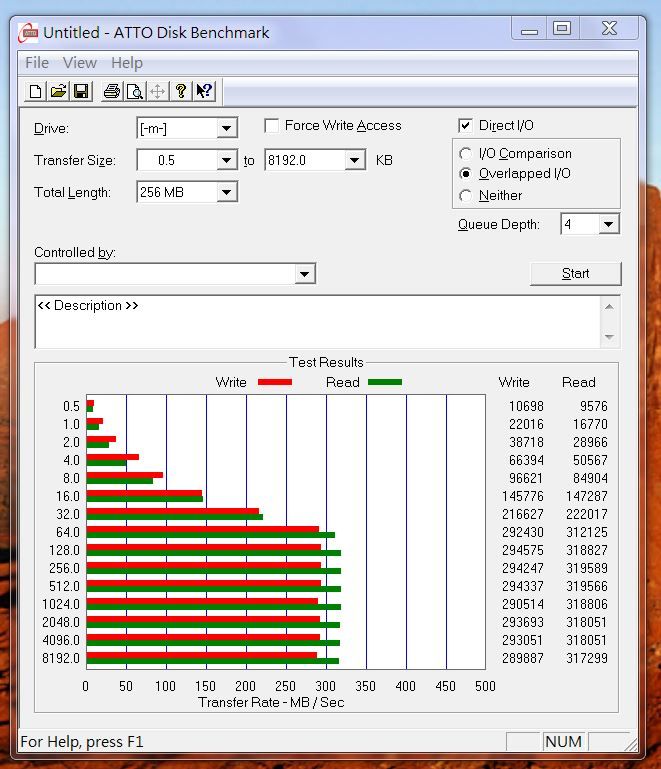The height and width of the screenshot is (769, 661).
Task: Select the I/O Comparison radio button
Action: [465, 154]
